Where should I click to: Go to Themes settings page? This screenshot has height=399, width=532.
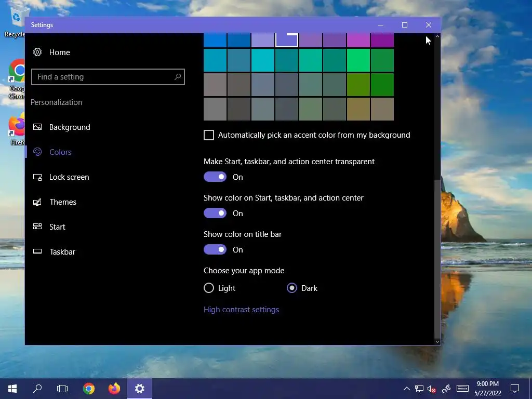(x=63, y=202)
